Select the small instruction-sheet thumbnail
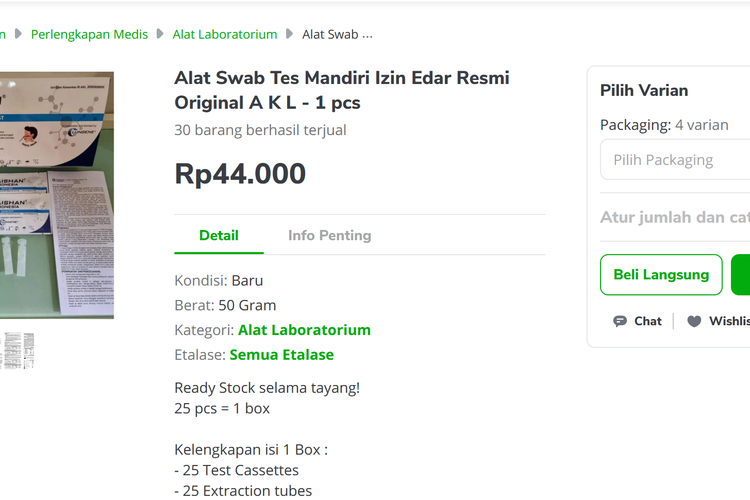Viewport: 750px width, 500px height. [x=18, y=351]
